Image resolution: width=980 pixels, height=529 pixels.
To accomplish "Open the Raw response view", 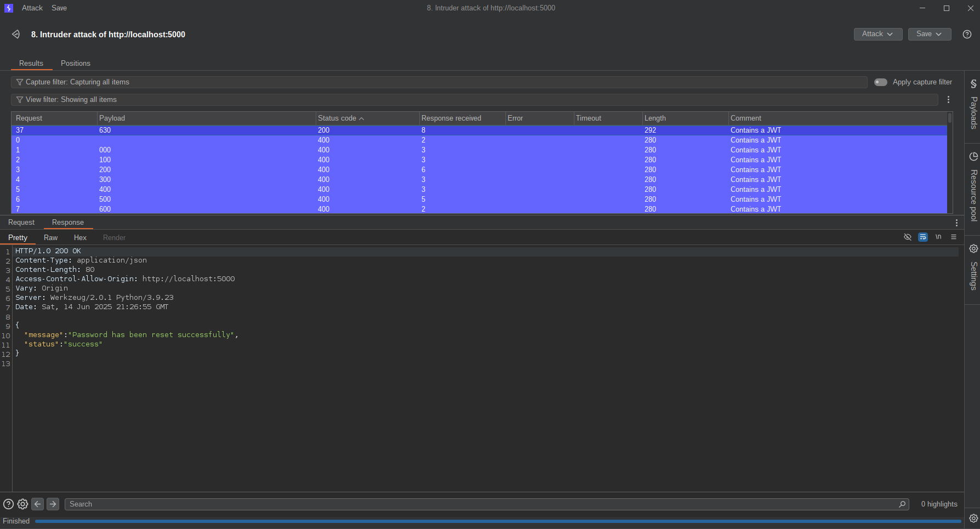I will pyautogui.click(x=50, y=238).
